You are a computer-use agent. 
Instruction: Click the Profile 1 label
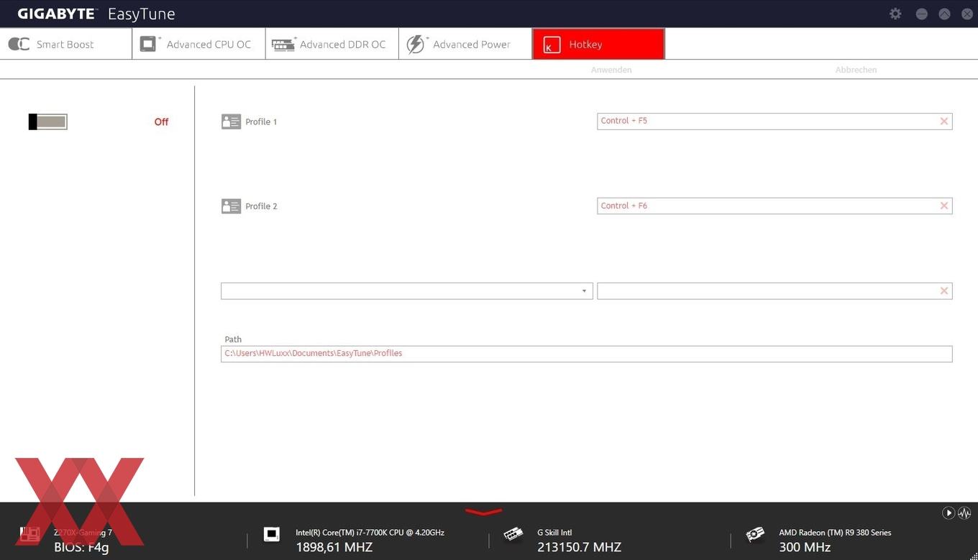coord(261,121)
